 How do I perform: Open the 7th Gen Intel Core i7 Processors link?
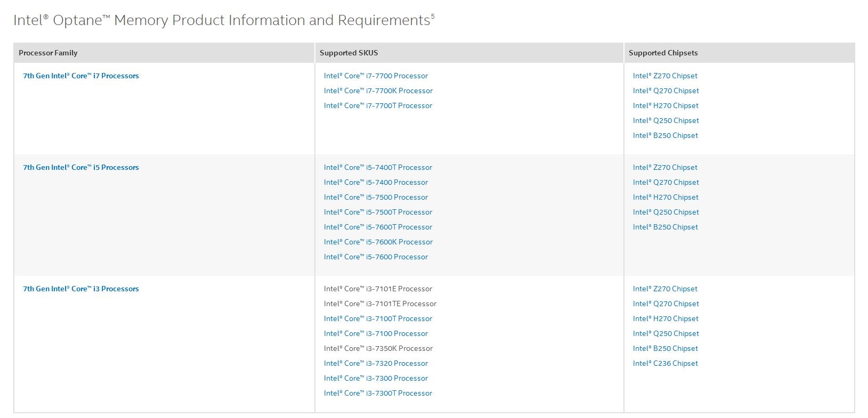coord(80,76)
